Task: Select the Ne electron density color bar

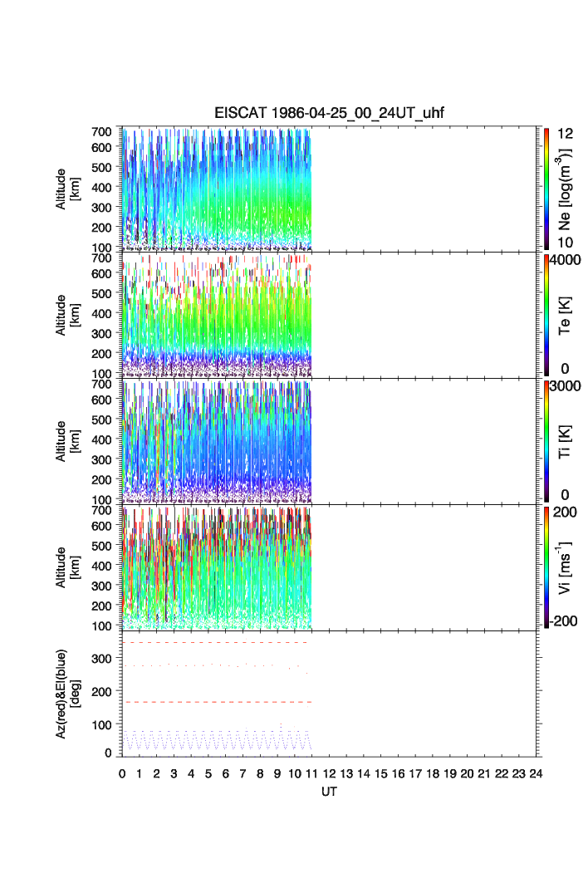Action: [546, 189]
